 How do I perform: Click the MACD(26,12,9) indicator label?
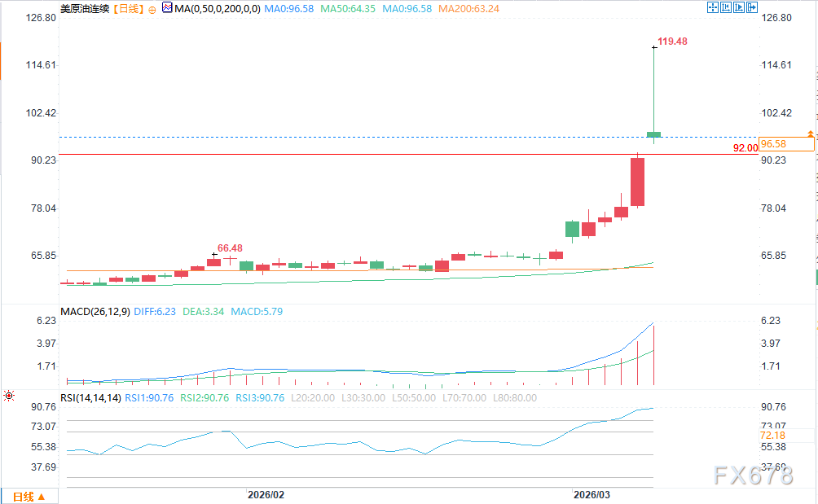click(95, 312)
